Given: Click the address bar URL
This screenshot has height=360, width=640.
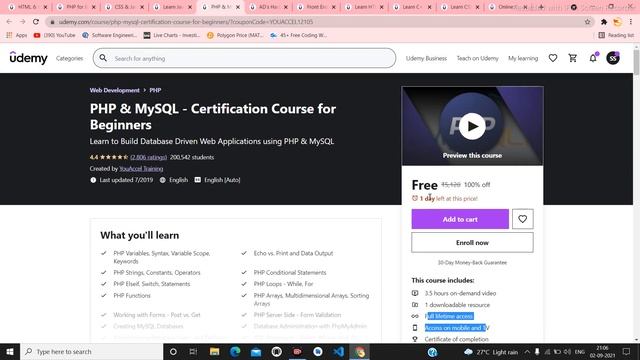Looking at the screenshot, I should coord(186,22).
